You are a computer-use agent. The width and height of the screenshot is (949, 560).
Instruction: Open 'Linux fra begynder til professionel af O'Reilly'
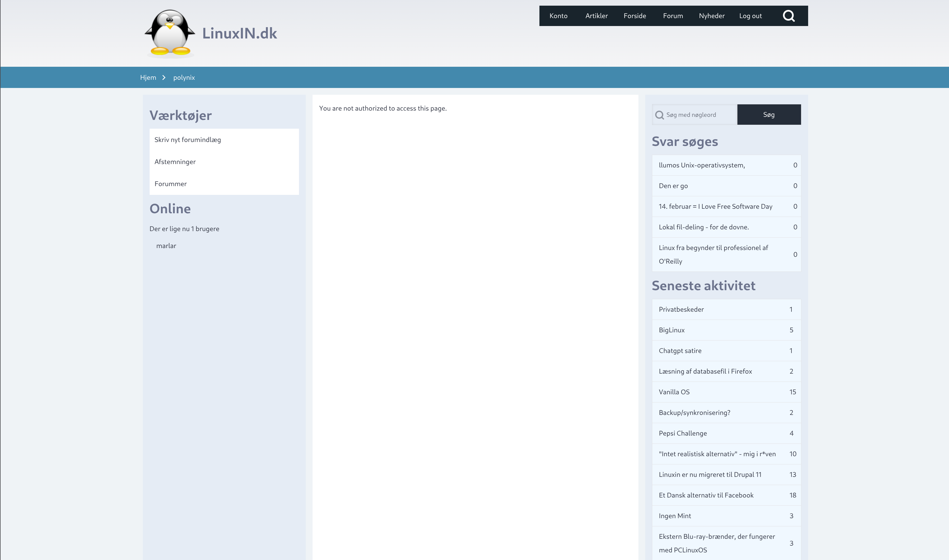(x=713, y=254)
